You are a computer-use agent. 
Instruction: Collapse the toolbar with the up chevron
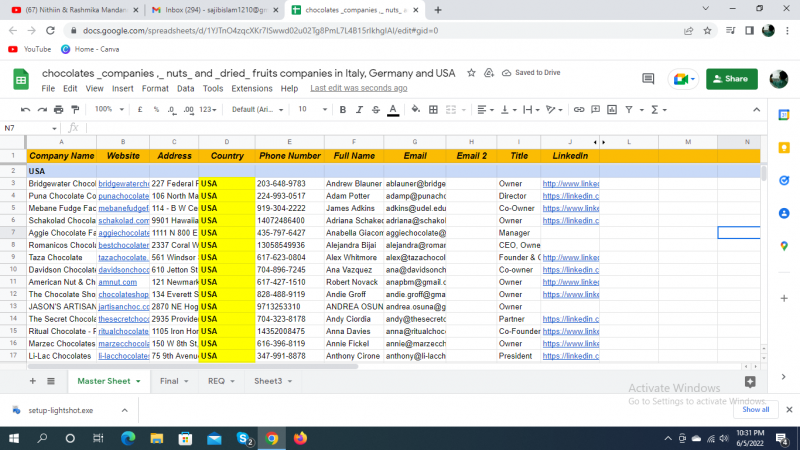click(757, 110)
